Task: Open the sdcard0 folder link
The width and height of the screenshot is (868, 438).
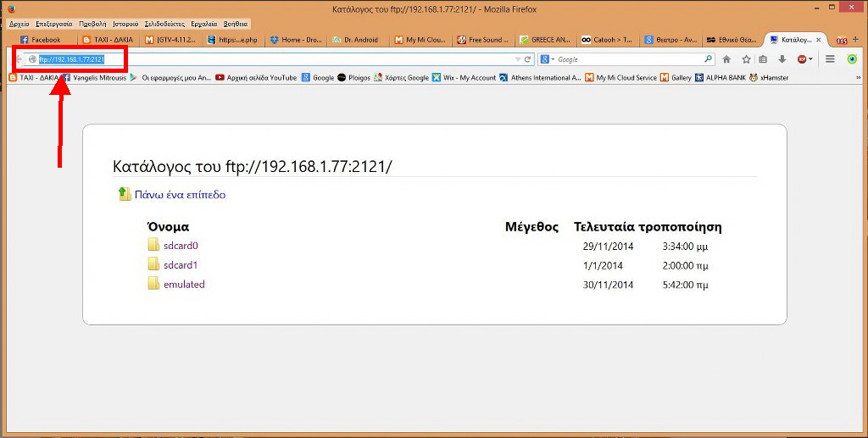Action: (x=181, y=246)
